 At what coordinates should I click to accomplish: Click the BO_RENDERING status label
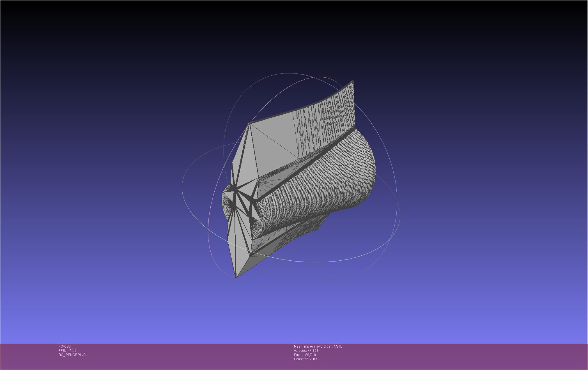(x=72, y=355)
